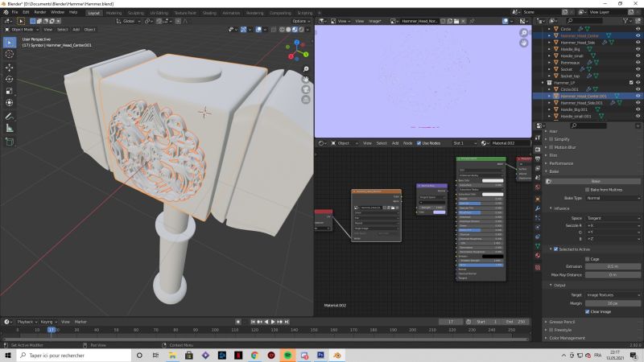Hide the Pommeaux object in outliner
This screenshot has width=644, height=362.
point(638,63)
